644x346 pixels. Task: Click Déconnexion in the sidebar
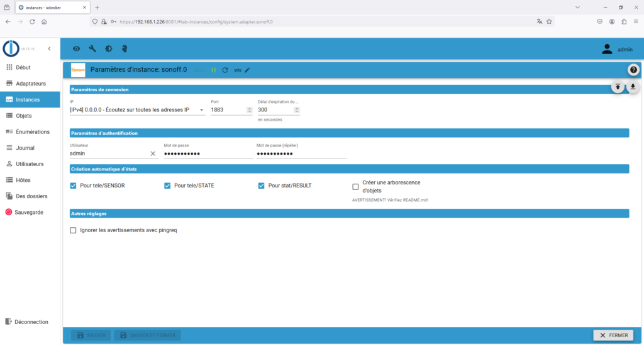(x=31, y=321)
